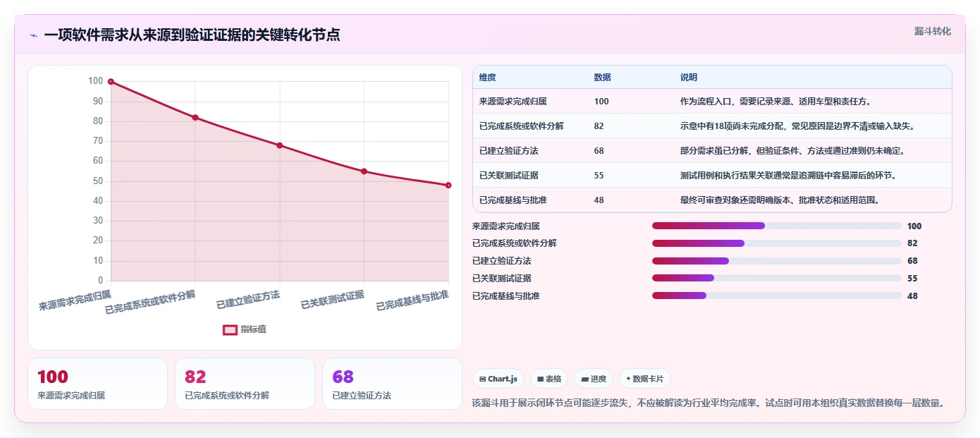This screenshot has width=980, height=438.
Task: Click the chart data point at 55
Action: coord(364,171)
